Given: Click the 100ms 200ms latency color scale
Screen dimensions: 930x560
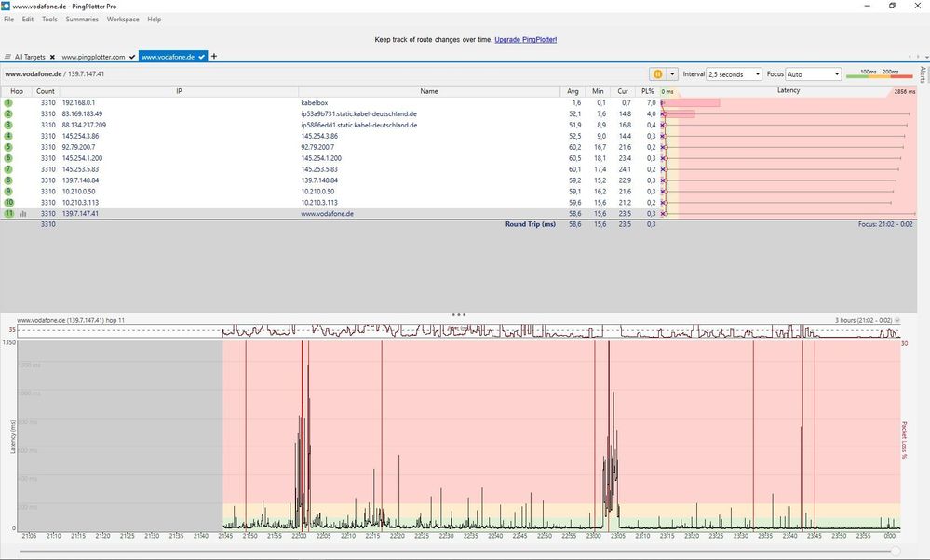Looking at the screenshot, I should [x=880, y=73].
